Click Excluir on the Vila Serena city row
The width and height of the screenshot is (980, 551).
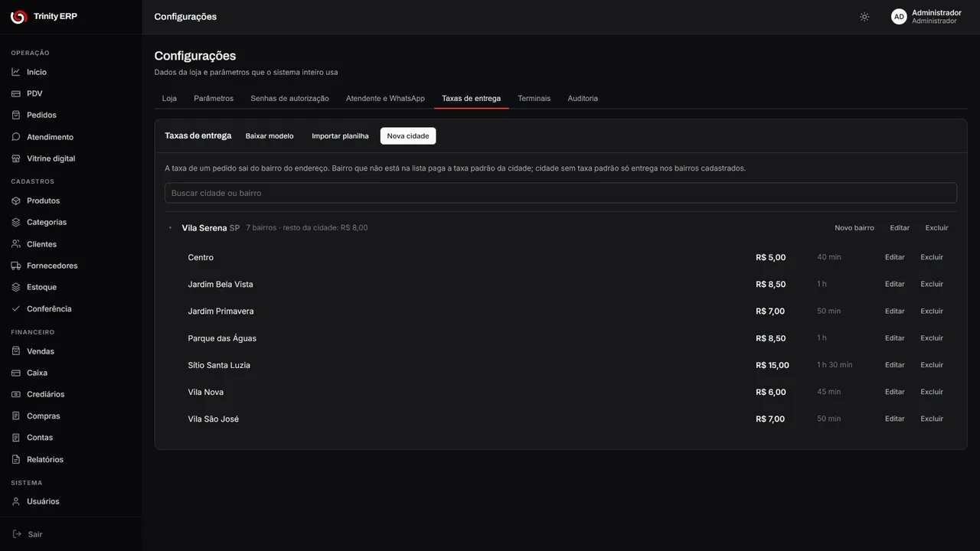936,228
